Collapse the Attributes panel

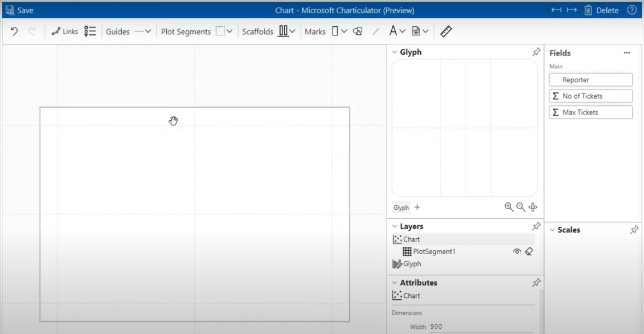(395, 283)
